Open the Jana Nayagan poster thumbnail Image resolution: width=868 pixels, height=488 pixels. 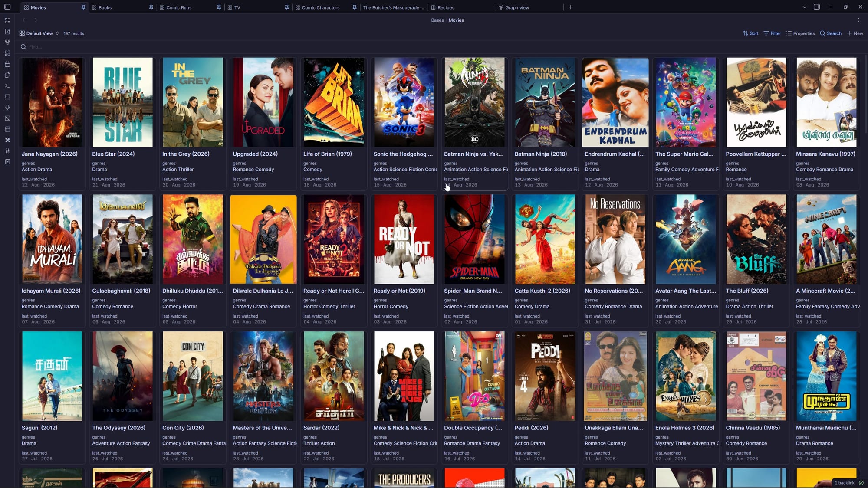(52, 102)
